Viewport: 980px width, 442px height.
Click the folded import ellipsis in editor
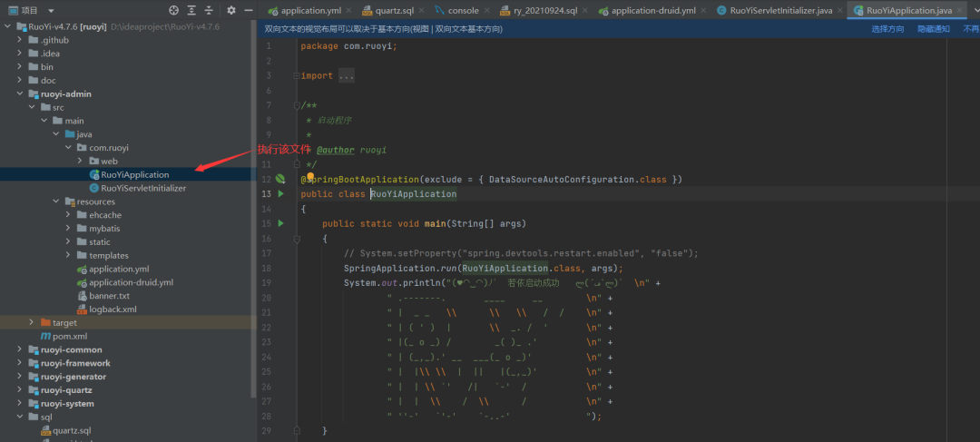[347, 75]
